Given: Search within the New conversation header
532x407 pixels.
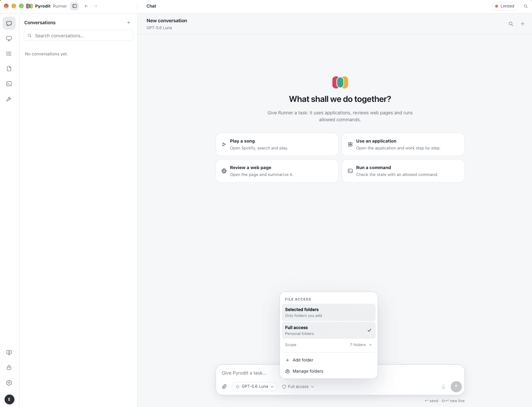Looking at the screenshot, I should point(511,24).
